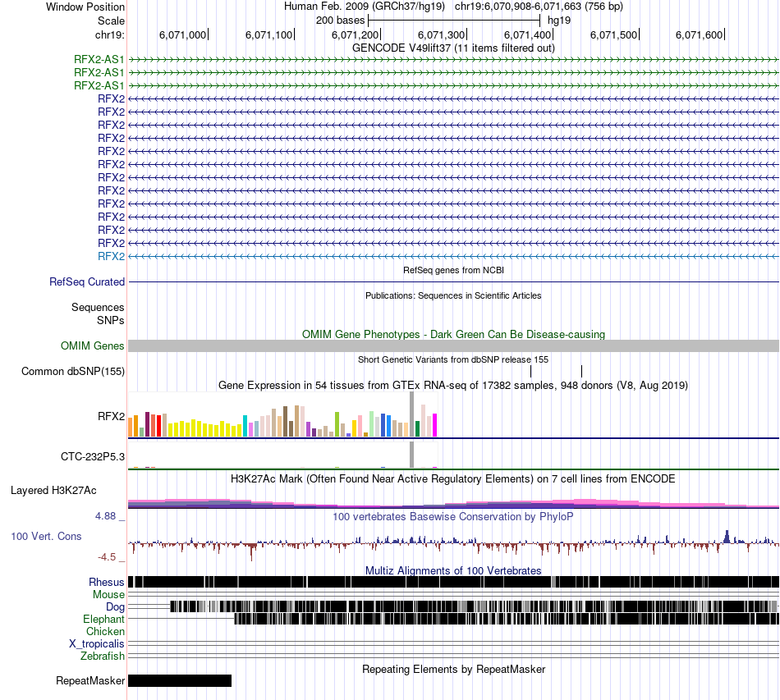780x700 pixels.
Task: Click the gray bar in CTC-232P5.3 chart
Action: click(411, 455)
